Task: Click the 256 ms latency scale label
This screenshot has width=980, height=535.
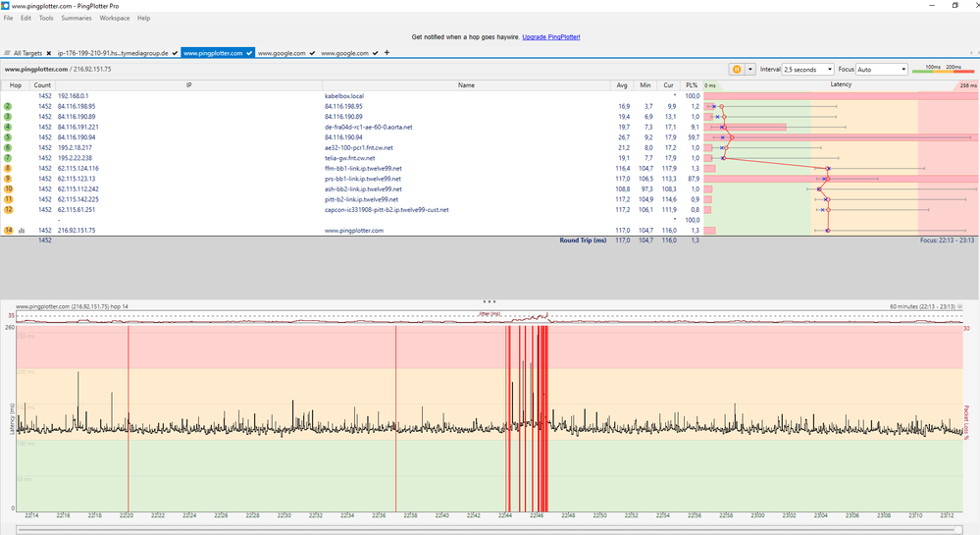Action: (968, 85)
